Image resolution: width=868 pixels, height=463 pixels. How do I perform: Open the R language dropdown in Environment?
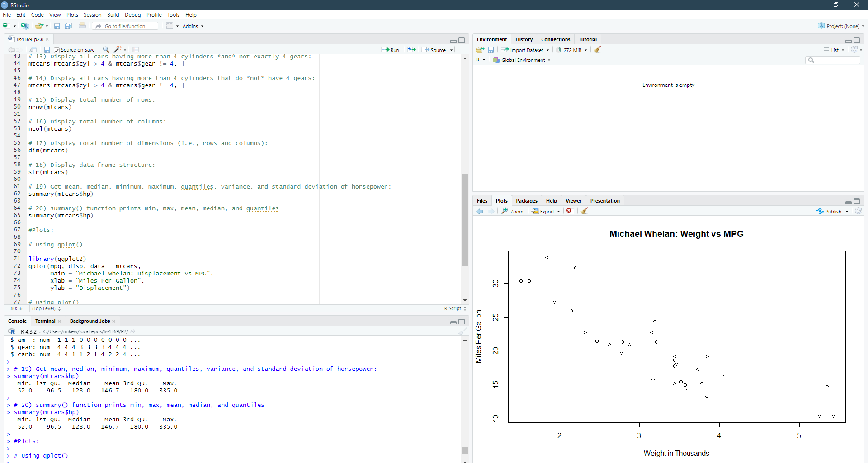481,60
